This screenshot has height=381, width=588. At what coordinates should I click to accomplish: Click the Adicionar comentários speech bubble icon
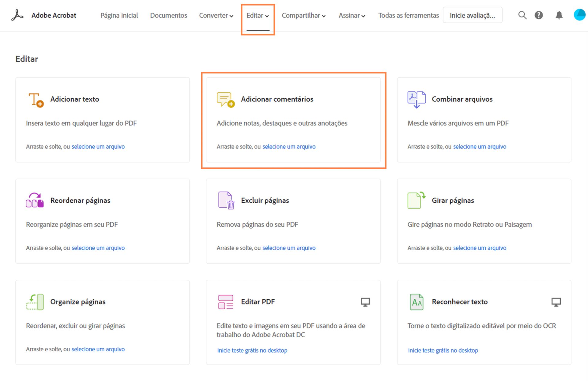[226, 100]
